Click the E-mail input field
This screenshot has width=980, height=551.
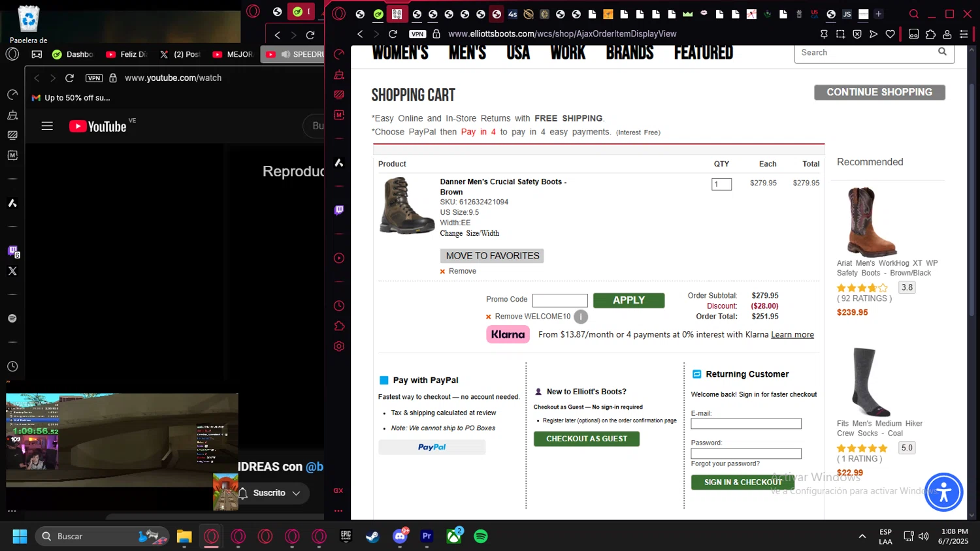tap(746, 424)
